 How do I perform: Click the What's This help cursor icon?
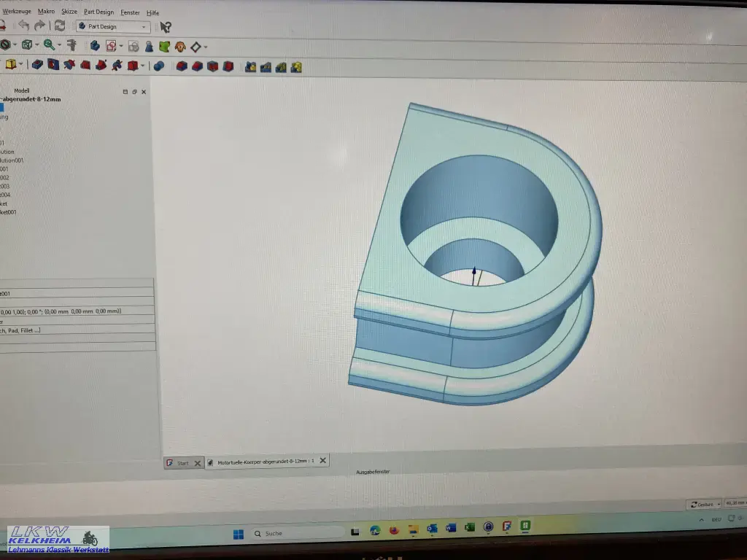pyautogui.click(x=166, y=27)
